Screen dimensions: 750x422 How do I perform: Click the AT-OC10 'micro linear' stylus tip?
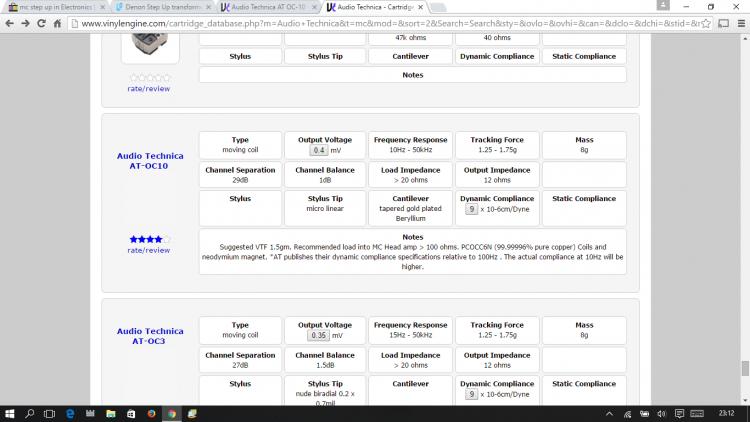click(325, 209)
